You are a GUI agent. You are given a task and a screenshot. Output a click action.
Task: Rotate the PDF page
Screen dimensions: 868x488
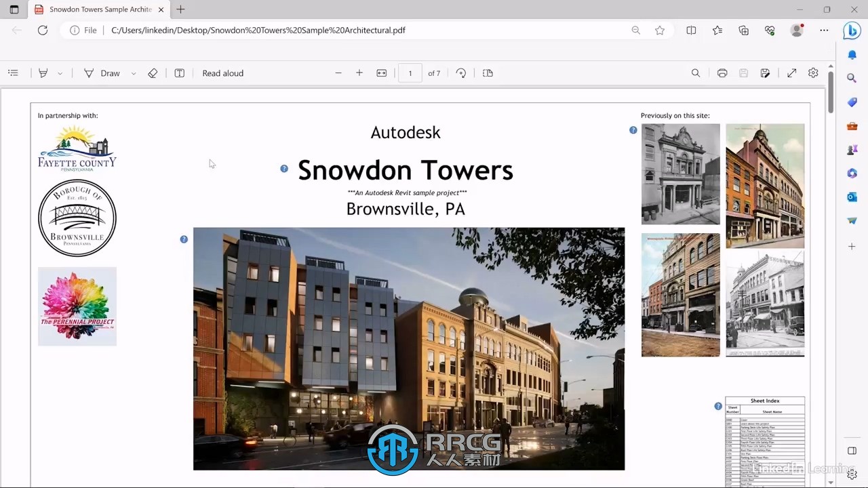pyautogui.click(x=461, y=73)
